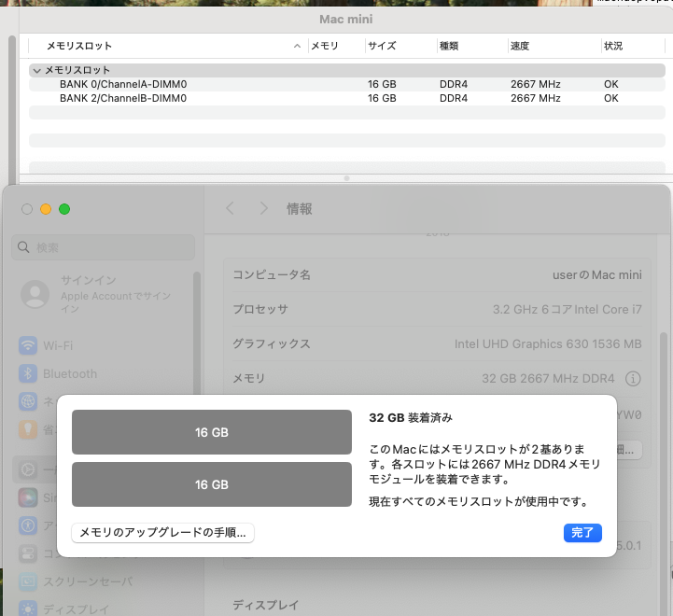Screen dimensions: 673x616
Task: Go forward with the right chevron in 情報 window
Action: click(263, 209)
